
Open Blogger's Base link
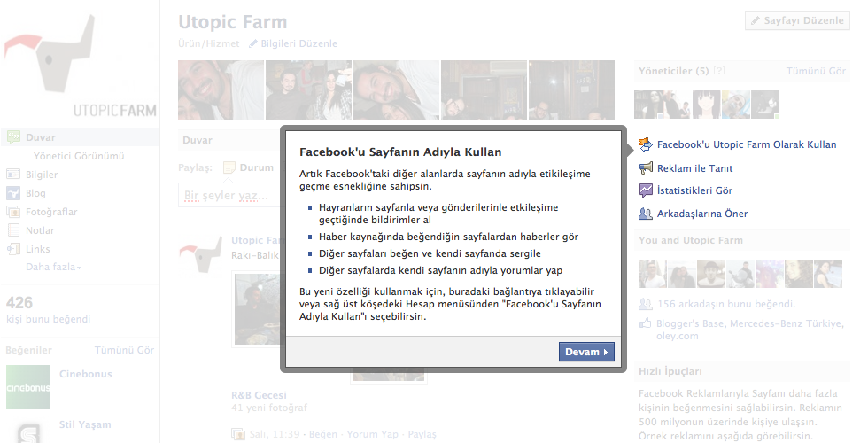(x=690, y=323)
